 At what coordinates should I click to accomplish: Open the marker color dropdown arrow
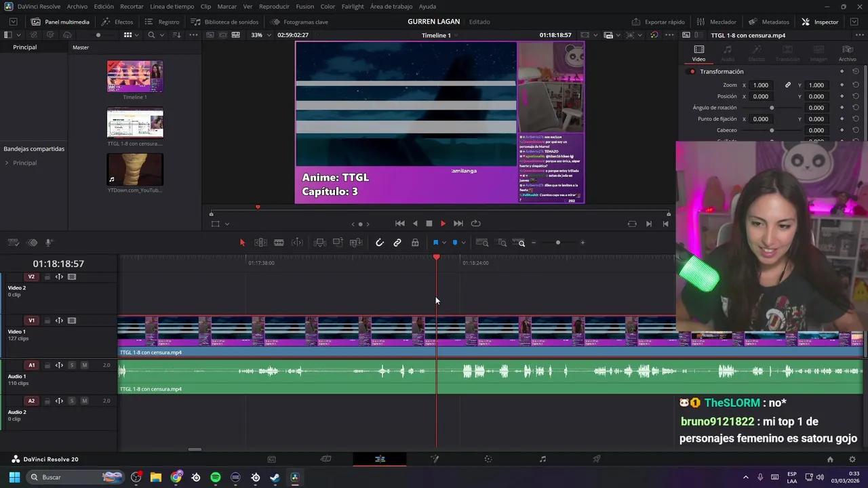pyautogui.click(x=463, y=243)
